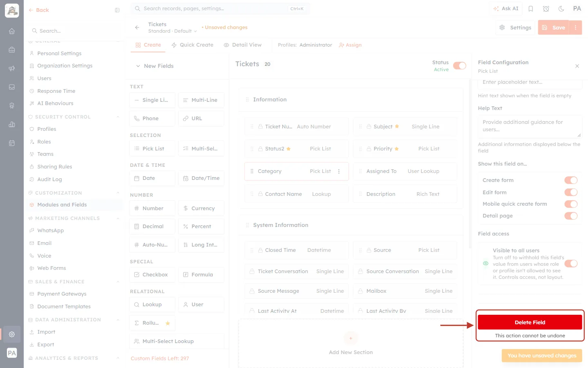This screenshot has height=368, width=588.
Task: Open Save button's more options menu
Action: [576, 27]
